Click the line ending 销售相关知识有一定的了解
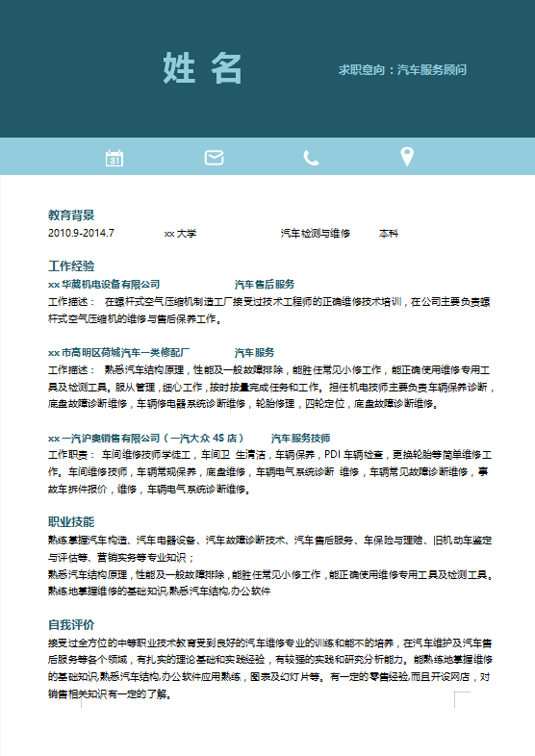 110,694
